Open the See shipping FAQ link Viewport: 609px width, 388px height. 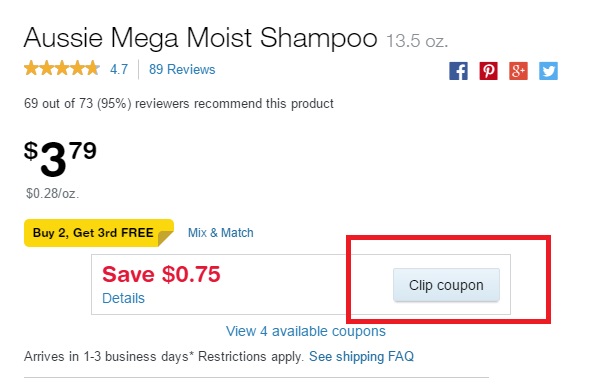tap(361, 357)
